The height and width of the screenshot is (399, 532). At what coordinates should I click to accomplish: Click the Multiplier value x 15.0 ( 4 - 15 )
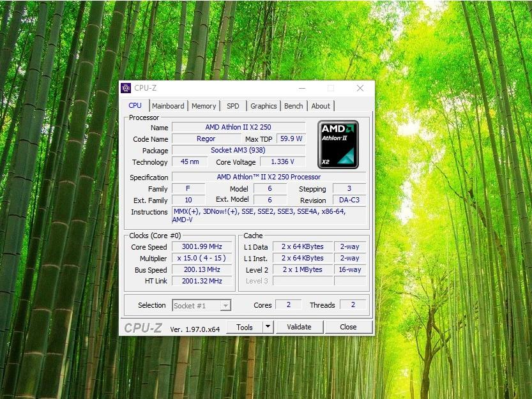point(202,258)
